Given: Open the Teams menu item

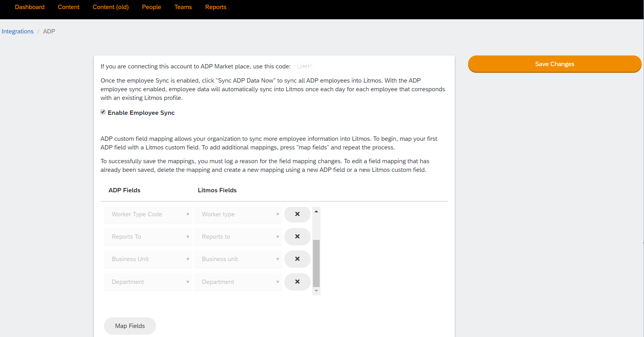Looking at the screenshot, I should point(183,7).
